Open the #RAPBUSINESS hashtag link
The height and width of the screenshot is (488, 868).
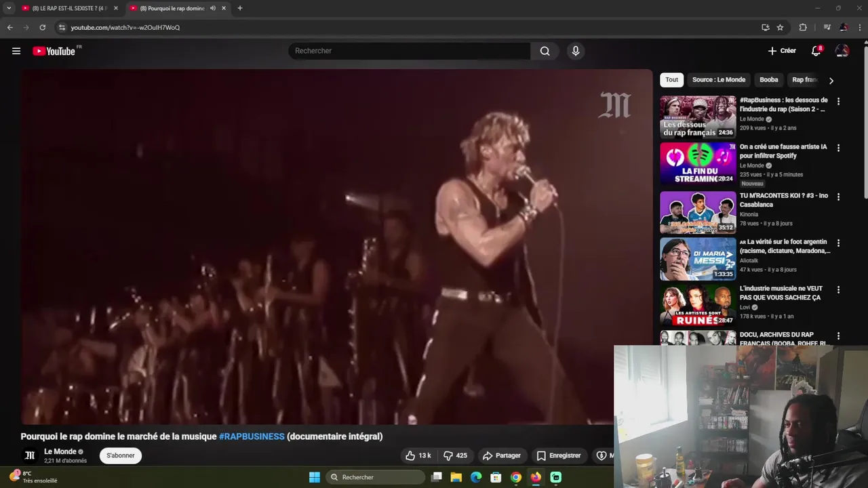(252, 436)
